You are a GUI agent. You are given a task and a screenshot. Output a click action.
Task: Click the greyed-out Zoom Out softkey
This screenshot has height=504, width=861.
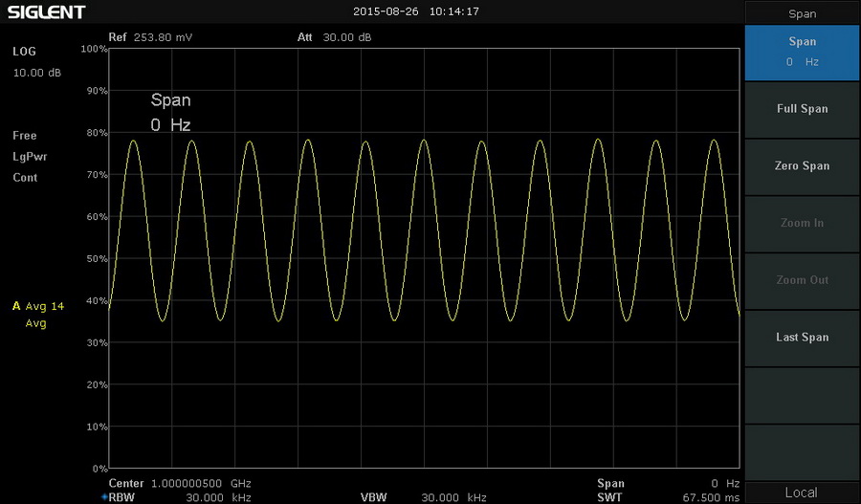coord(802,280)
